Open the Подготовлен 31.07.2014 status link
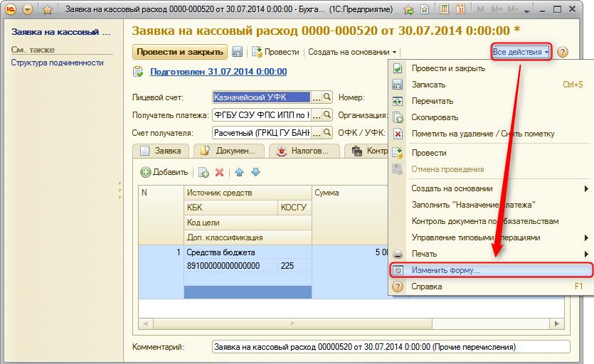This screenshot has width=594, height=364. [x=218, y=72]
